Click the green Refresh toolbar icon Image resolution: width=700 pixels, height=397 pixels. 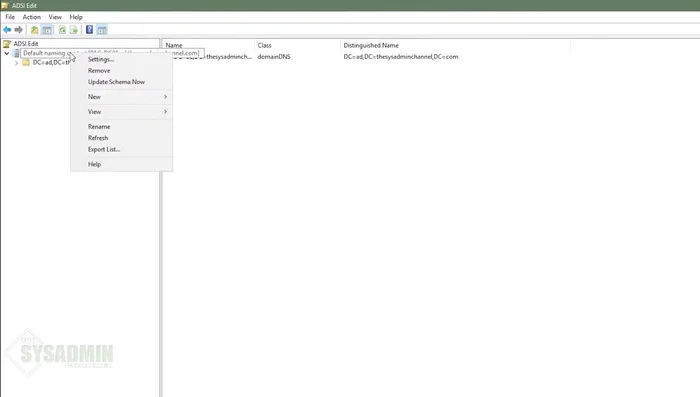tap(62, 30)
